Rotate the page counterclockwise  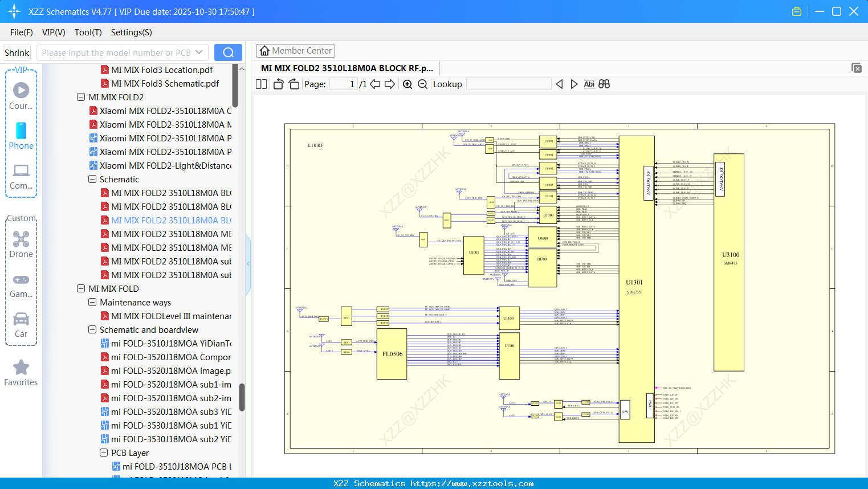(x=278, y=84)
